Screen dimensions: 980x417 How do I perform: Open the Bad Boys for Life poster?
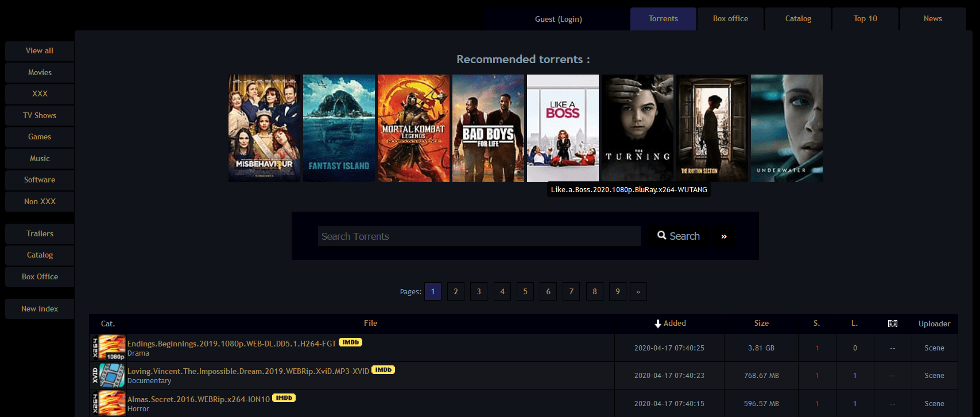coord(488,128)
